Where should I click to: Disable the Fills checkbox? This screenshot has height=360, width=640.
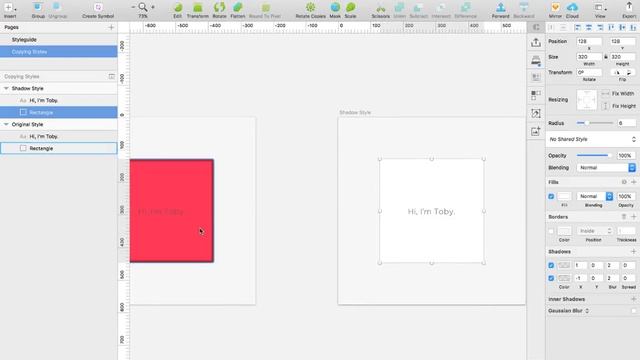point(551,196)
